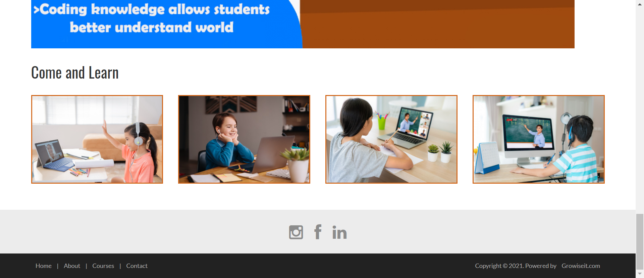Click the vertical scrollbar thumb

point(640,241)
